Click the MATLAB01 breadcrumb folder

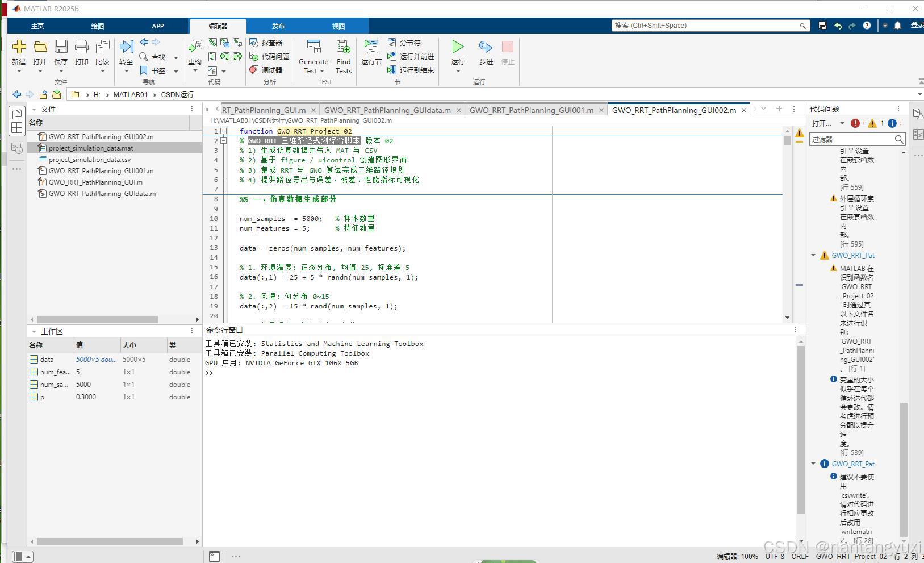coord(130,95)
